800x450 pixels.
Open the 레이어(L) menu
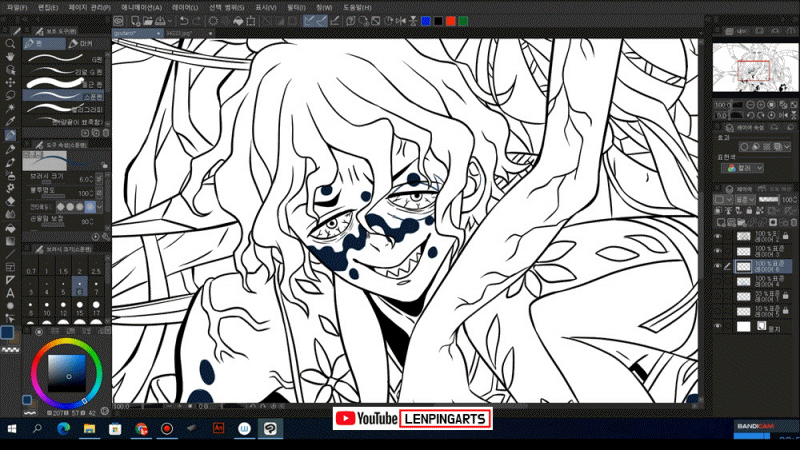pos(185,8)
